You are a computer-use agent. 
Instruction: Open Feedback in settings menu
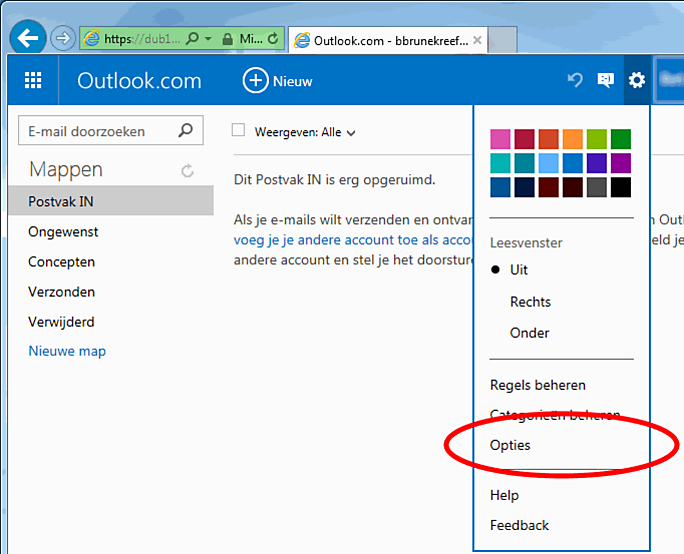519,525
